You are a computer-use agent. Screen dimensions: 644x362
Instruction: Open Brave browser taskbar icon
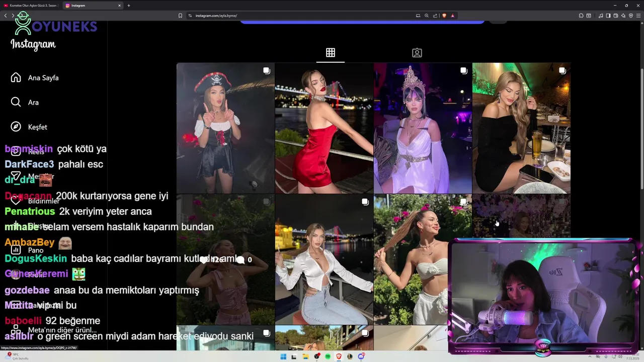tap(339, 356)
